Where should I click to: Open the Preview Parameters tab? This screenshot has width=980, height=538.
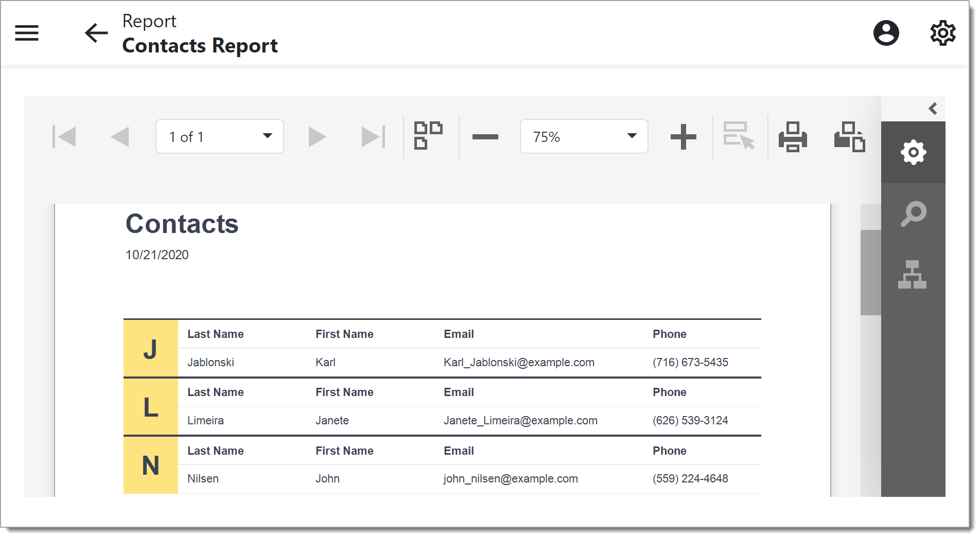913,153
